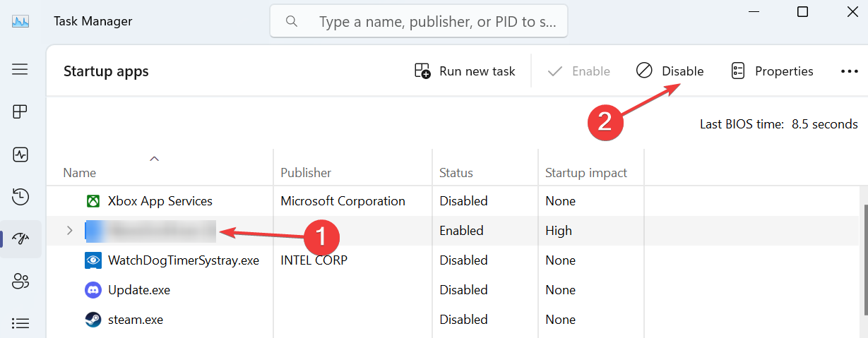Open the Processes page icon
This screenshot has width=868, height=338.
click(20, 112)
